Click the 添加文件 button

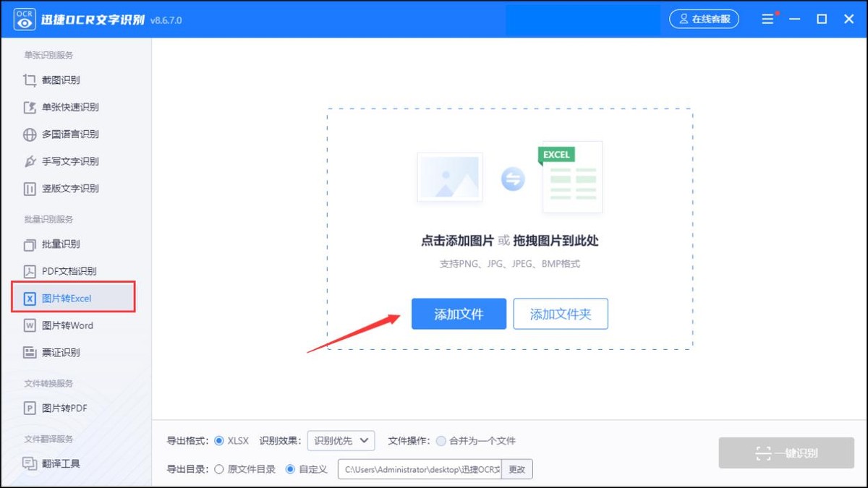click(x=459, y=314)
